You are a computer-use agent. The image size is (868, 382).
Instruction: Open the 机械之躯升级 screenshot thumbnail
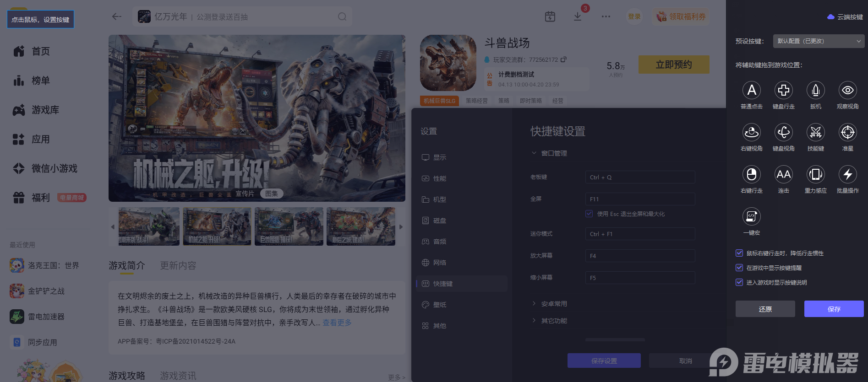[217, 226]
